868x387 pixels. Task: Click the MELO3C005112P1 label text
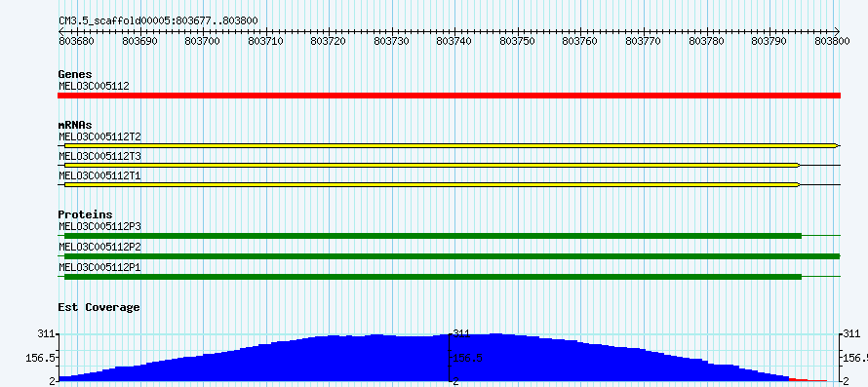(x=99, y=267)
